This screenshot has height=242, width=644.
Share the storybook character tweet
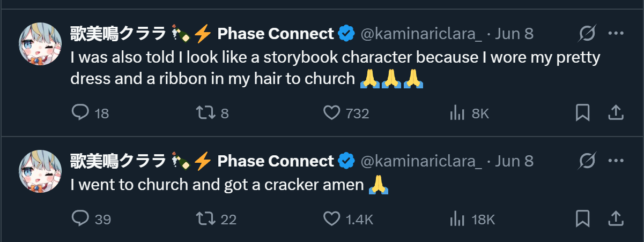point(616,113)
